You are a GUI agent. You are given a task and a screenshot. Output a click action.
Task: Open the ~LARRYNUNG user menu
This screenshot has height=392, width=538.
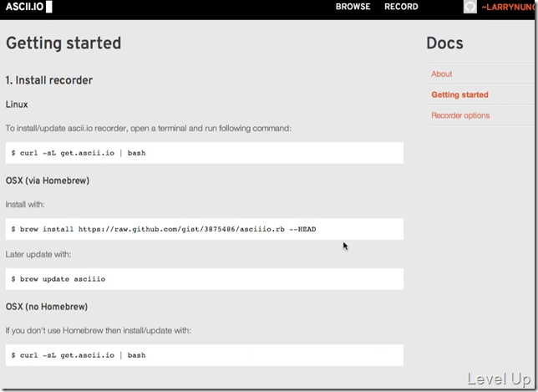pyautogui.click(x=509, y=7)
